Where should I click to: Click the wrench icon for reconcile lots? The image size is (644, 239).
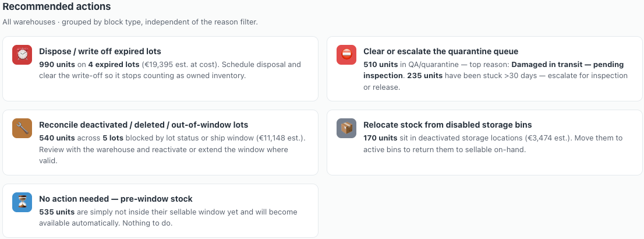pyautogui.click(x=22, y=128)
